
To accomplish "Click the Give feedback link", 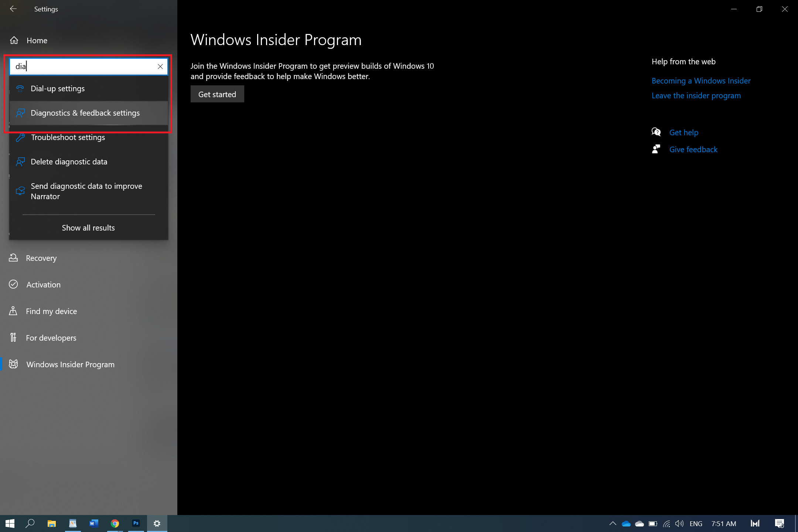I will [693, 150].
